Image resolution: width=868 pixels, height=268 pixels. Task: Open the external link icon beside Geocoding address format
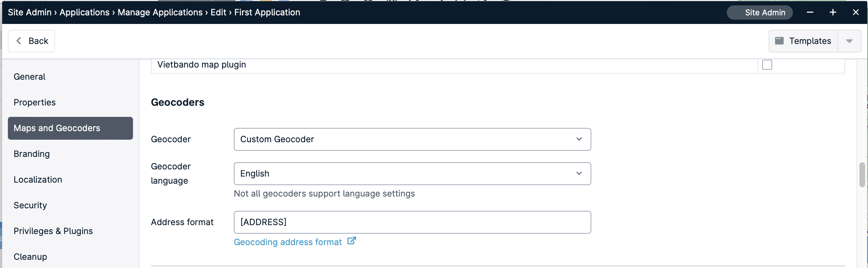tap(352, 241)
